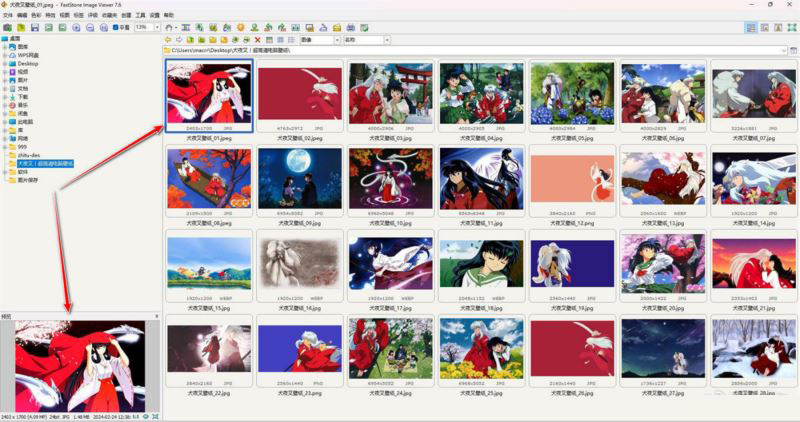800x422 pixels.
Task: Click the fit-to-window icon in status bar
Action: click(155, 417)
